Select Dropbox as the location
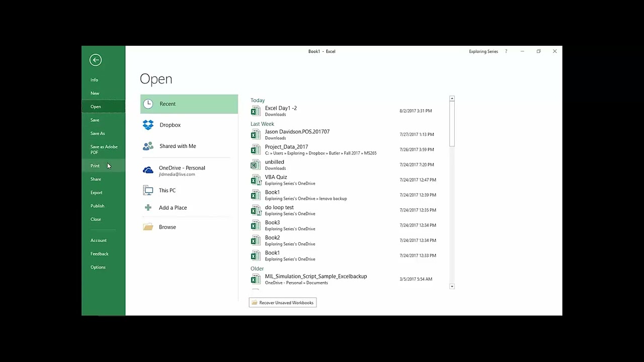The width and height of the screenshot is (644, 362). click(x=189, y=125)
